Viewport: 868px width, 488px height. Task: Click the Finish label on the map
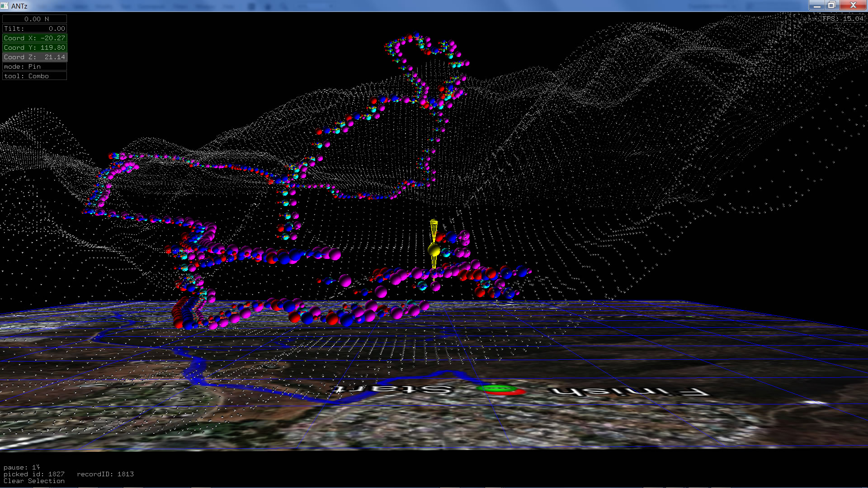(x=627, y=391)
